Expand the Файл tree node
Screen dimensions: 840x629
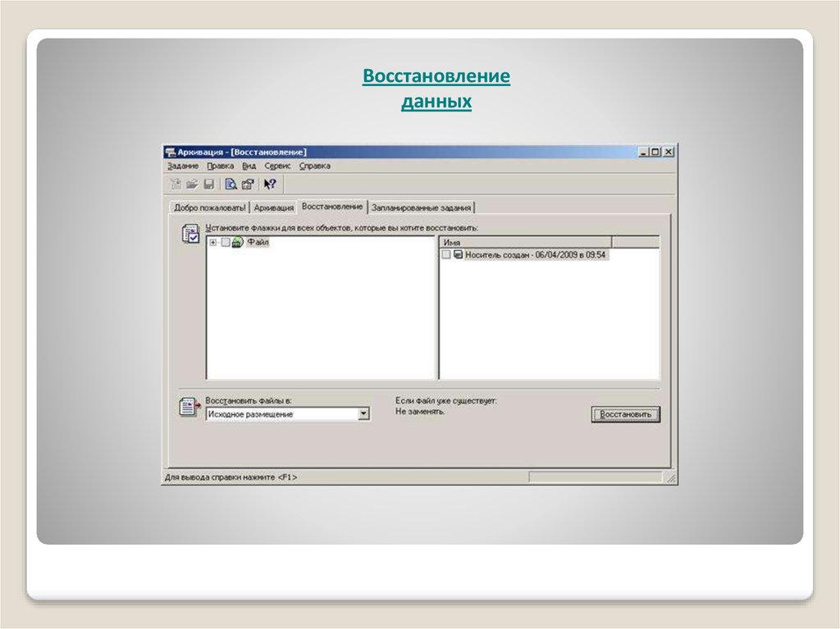(213, 243)
